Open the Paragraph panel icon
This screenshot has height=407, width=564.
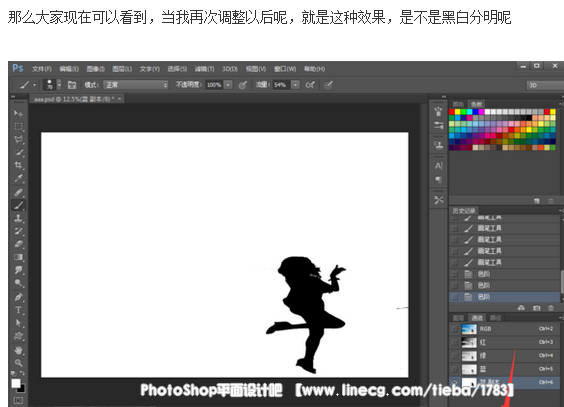[438, 179]
